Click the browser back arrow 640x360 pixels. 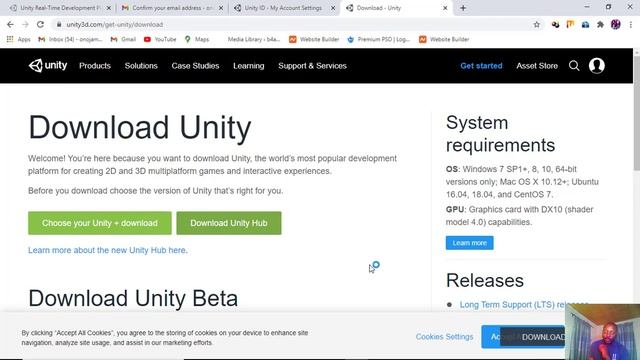pos(10,24)
